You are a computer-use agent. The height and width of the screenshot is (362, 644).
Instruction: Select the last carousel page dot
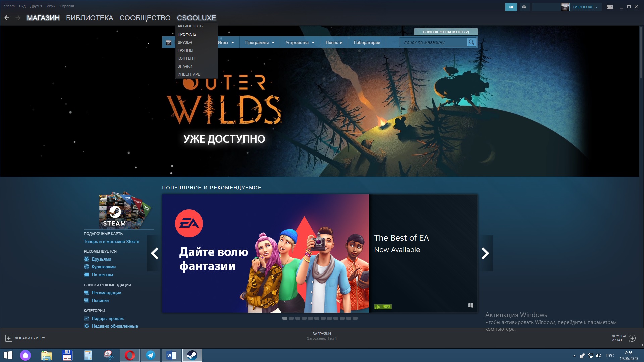[x=355, y=318]
